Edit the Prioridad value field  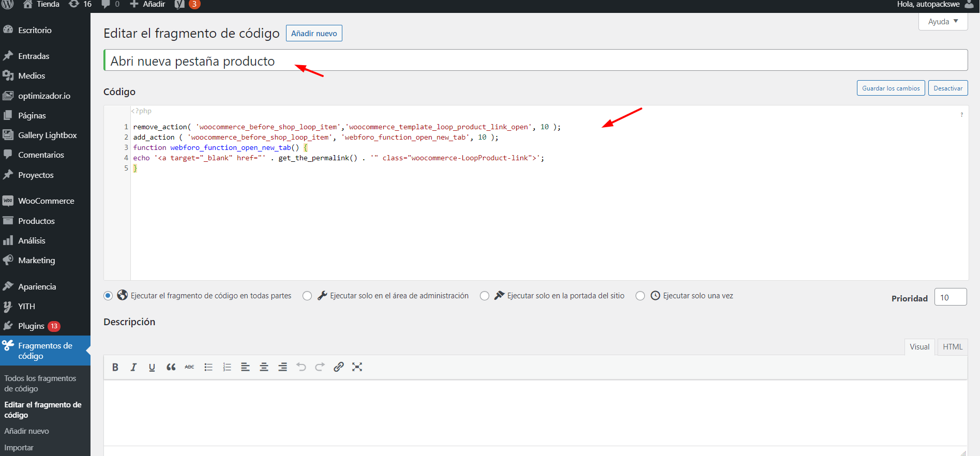(x=951, y=297)
